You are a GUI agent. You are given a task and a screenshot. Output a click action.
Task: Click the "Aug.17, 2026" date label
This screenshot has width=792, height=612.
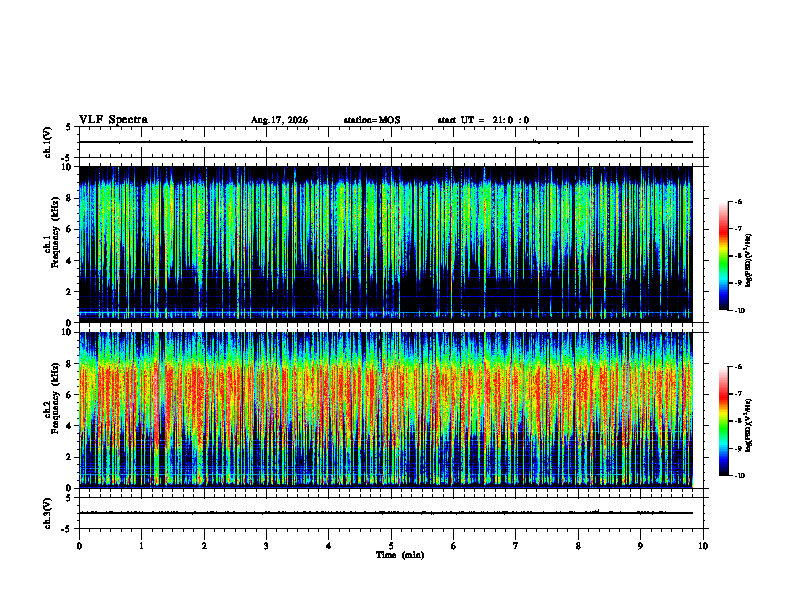point(279,120)
